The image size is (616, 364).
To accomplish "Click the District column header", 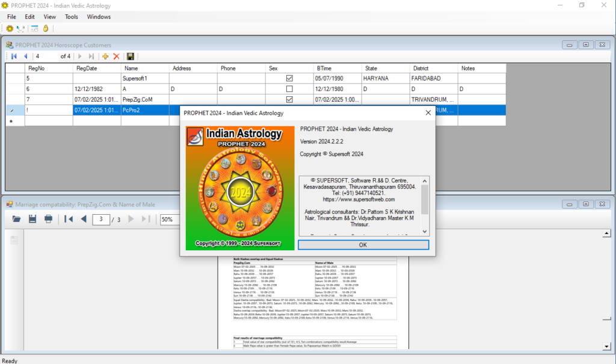I will (434, 68).
